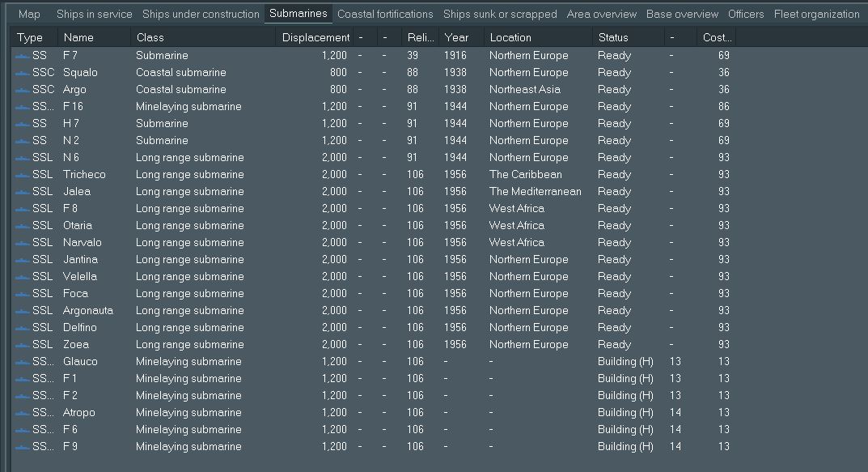Click the submarine icon for Velella
The height and width of the screenshot is (472, 868).
[x=22, y=277]
